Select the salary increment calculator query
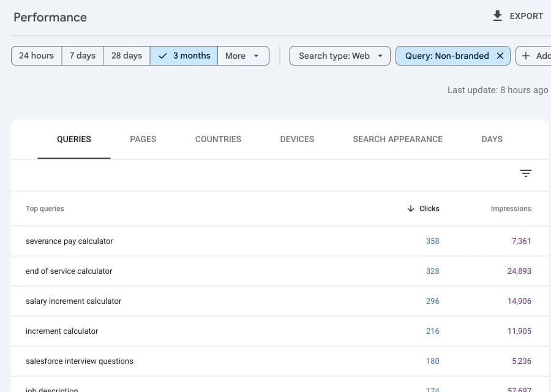This screenshot has height=392, width=551. point(73,301)
